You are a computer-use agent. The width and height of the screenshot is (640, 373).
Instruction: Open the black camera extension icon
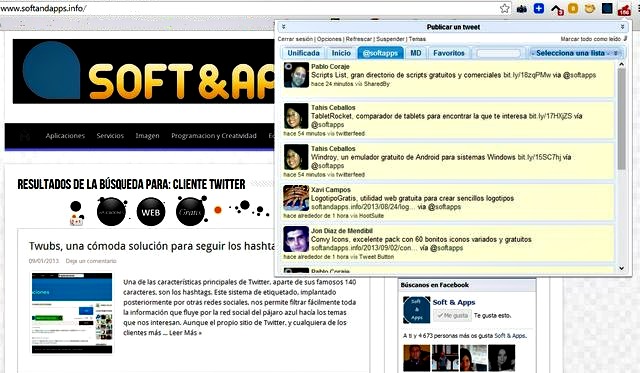point(522,9)
